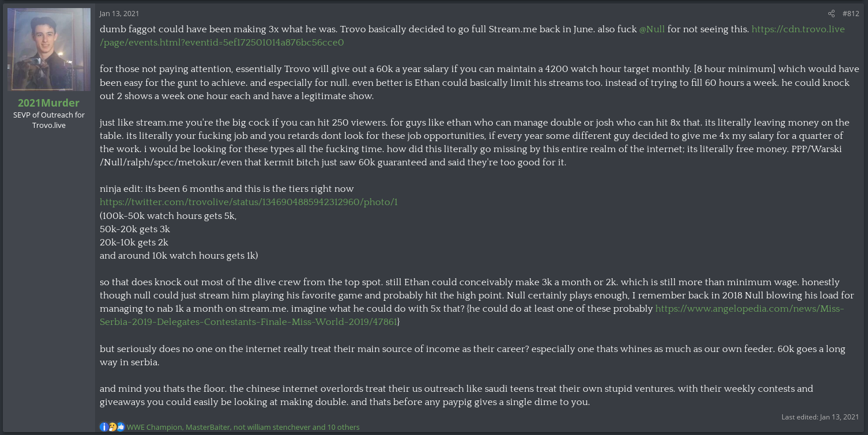View WWE Champion in reactions list

(x=154, y=427)
